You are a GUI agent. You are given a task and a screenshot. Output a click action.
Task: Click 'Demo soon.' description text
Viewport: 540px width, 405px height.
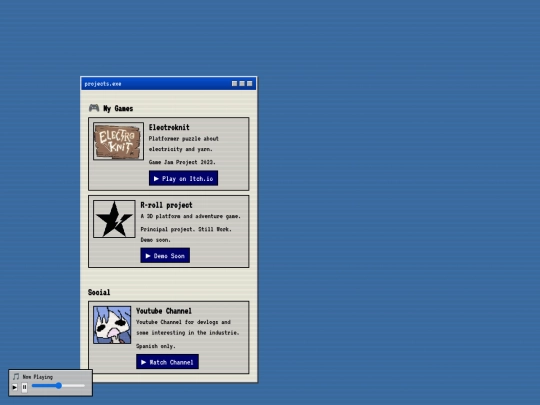[x=155, y=240]
